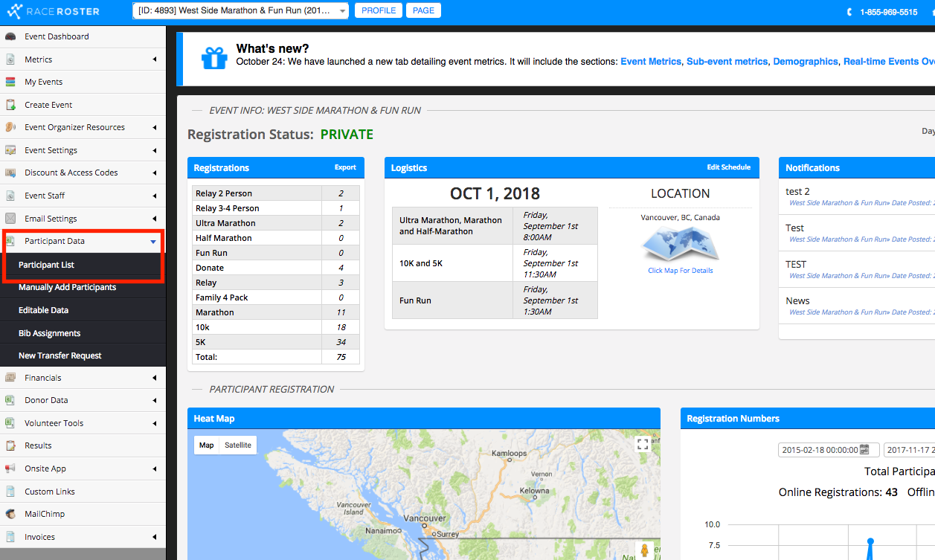Click the PROFILE button
This screenshot has height=560, width=935.
(x=379, y=10)
